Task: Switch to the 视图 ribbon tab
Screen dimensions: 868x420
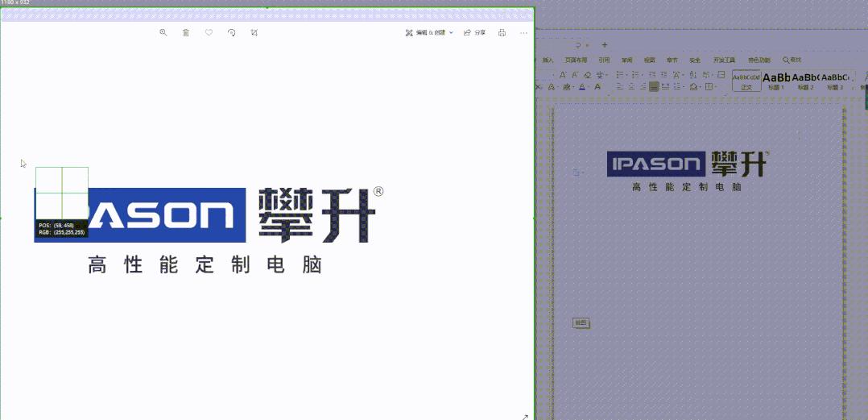Action: (x=649, y=60)
